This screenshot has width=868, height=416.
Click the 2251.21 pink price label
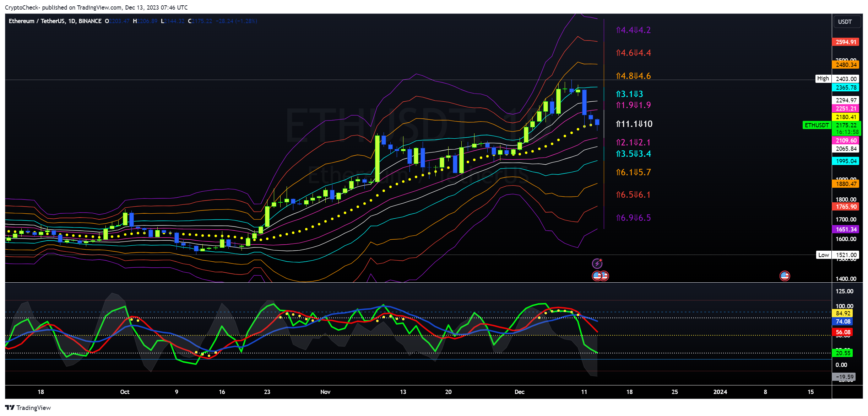point(846,108)
